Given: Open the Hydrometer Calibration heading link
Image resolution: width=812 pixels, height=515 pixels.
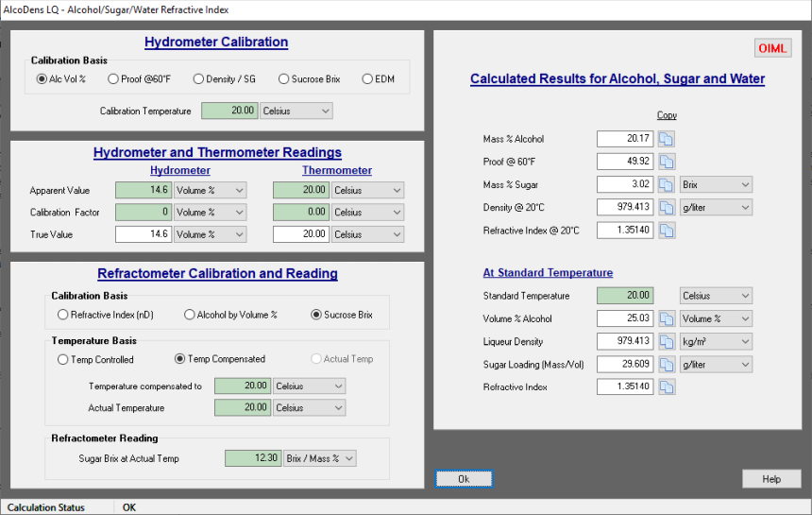Looking at the screenshot, I should pos(216,42).
